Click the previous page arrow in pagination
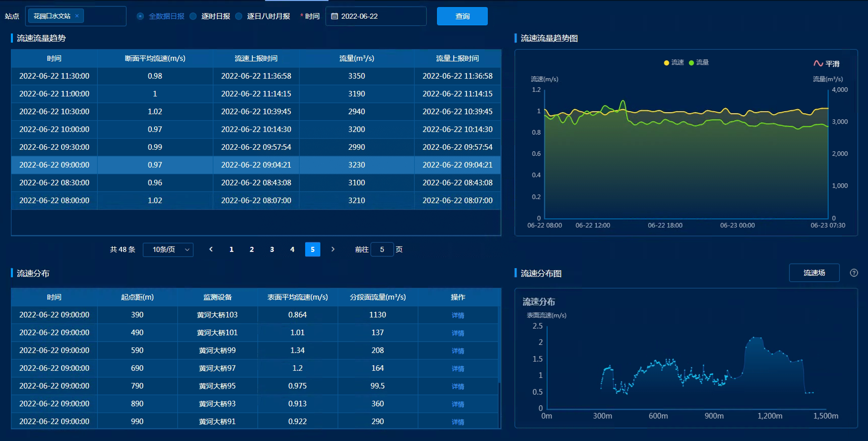 click(211, 249)
